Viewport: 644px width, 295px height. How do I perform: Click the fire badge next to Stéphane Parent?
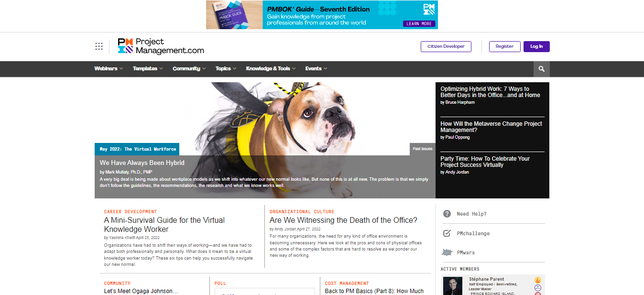point(538,280)
